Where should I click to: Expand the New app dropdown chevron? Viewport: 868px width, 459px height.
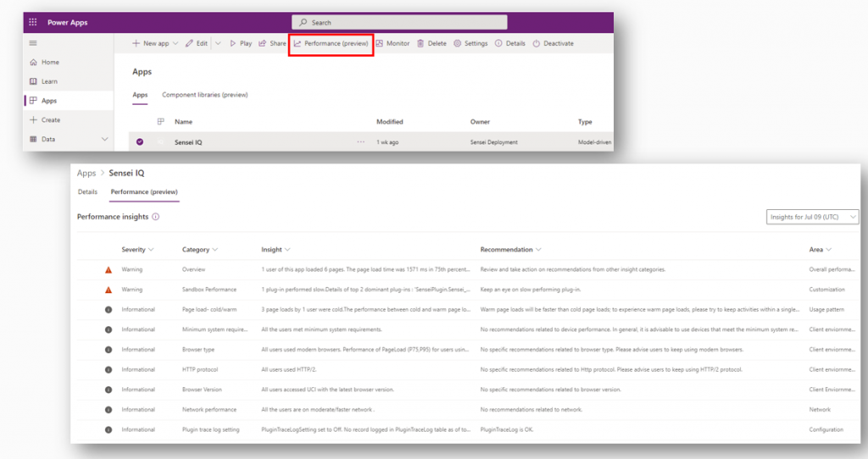(175, 43)
